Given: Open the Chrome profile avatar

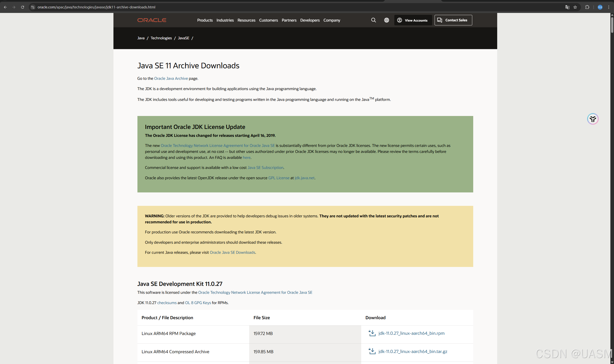Looking at the screenshot, I should point(600,7).
